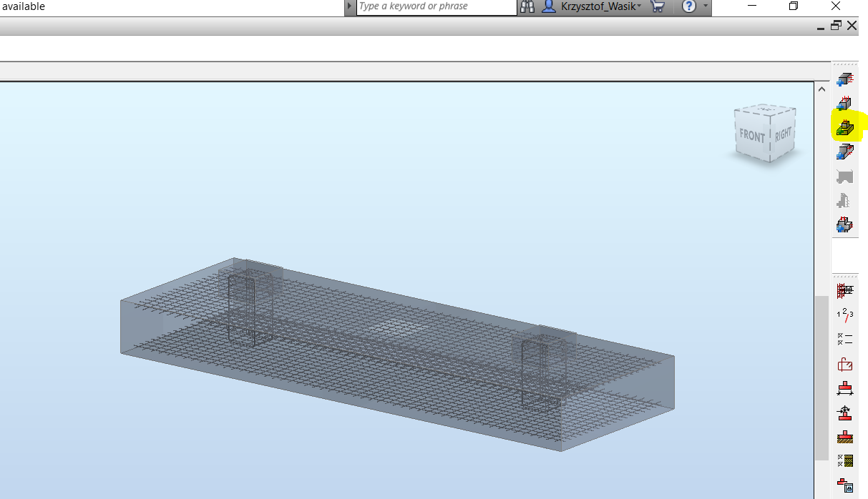Click the reinforcement tool directly below the highlighted icon
The height and width of the screenshot is (499, 868).
click(844, 152)
